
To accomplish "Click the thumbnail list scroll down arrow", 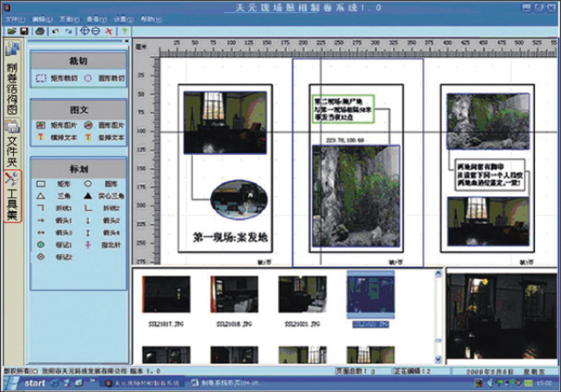I will click(439, 359).
